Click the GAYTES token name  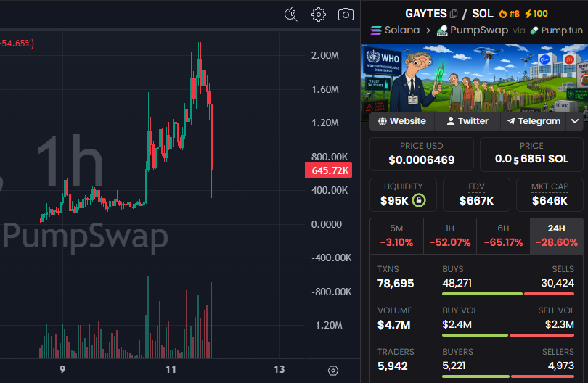coord(426,14)
